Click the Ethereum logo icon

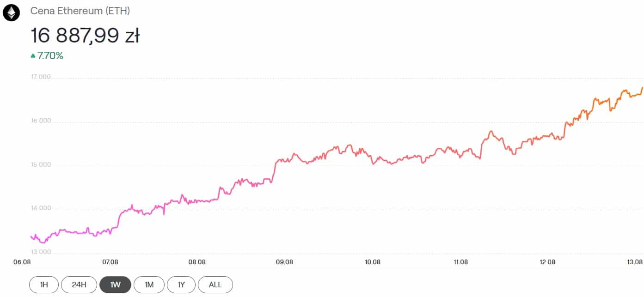tap(11, 13)
